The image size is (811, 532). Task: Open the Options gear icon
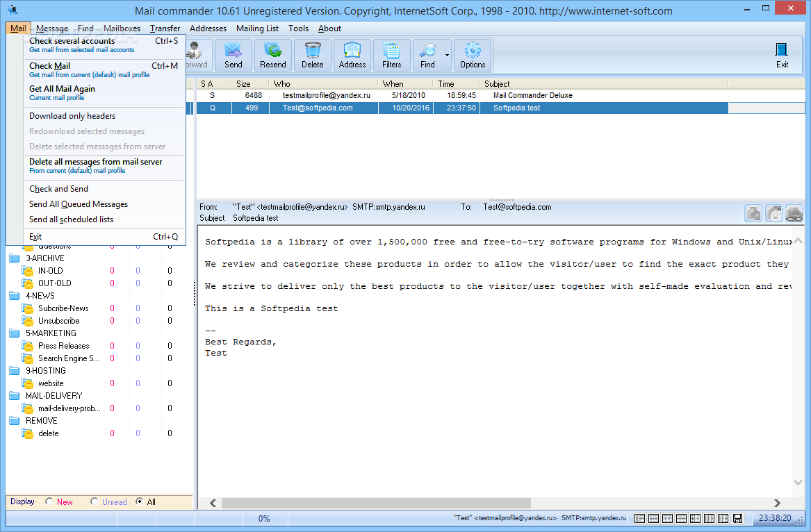click(473, 55)
